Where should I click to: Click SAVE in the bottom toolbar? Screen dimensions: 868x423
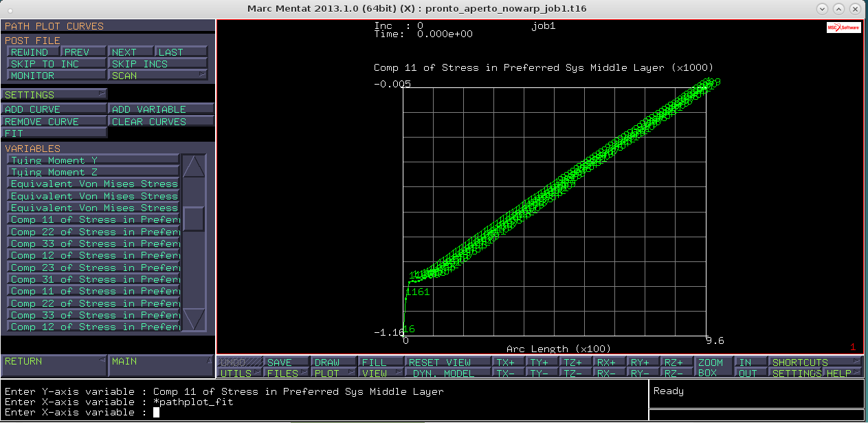pos(287,362)
